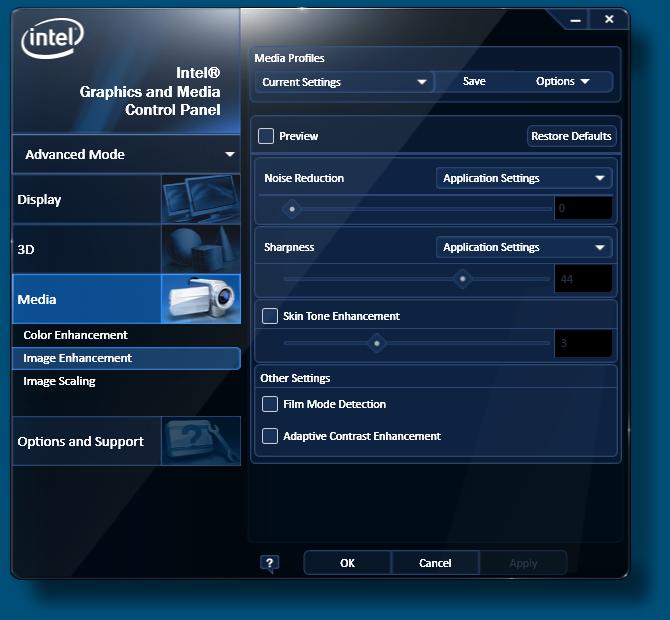Select the 3D category
The height and width of the screenshot is (620, 670).
[126, 249]
